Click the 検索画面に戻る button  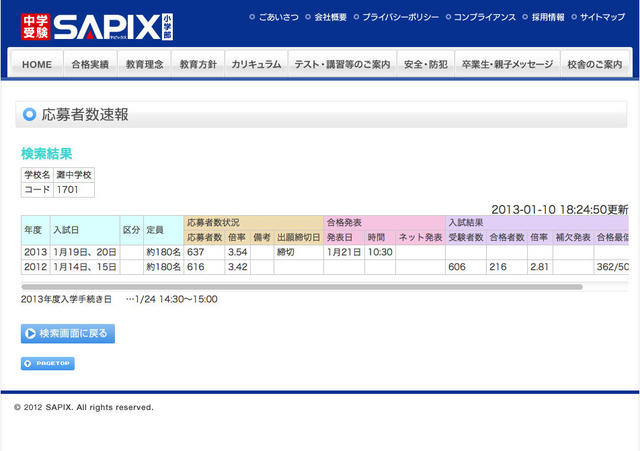point(68,333)
